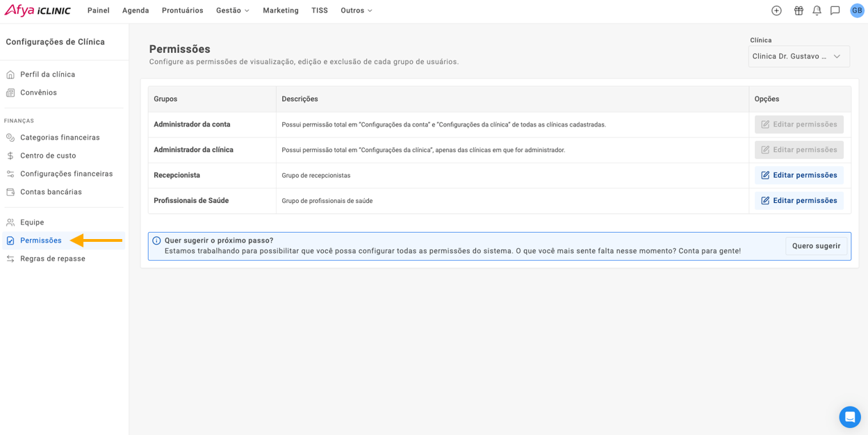This screenshot has height=435, width=868.
Task: Click the plus add icon in header
Action: click(776, 10)
